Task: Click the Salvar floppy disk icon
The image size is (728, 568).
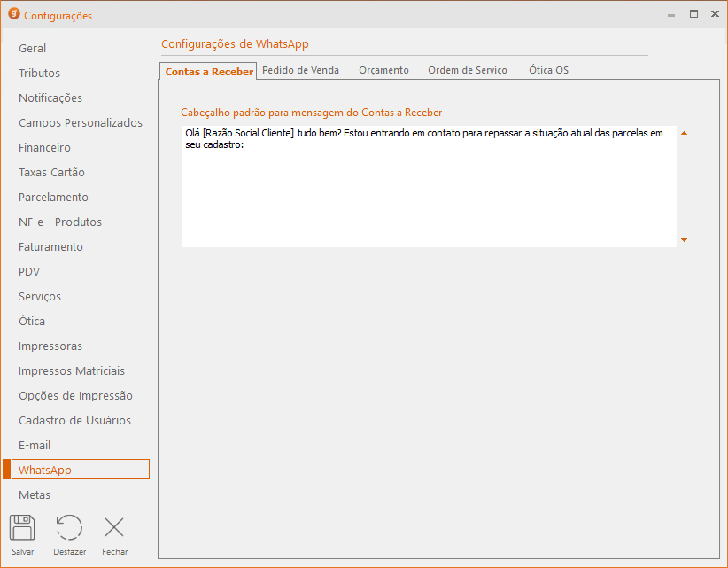Action: pos(22,527)
